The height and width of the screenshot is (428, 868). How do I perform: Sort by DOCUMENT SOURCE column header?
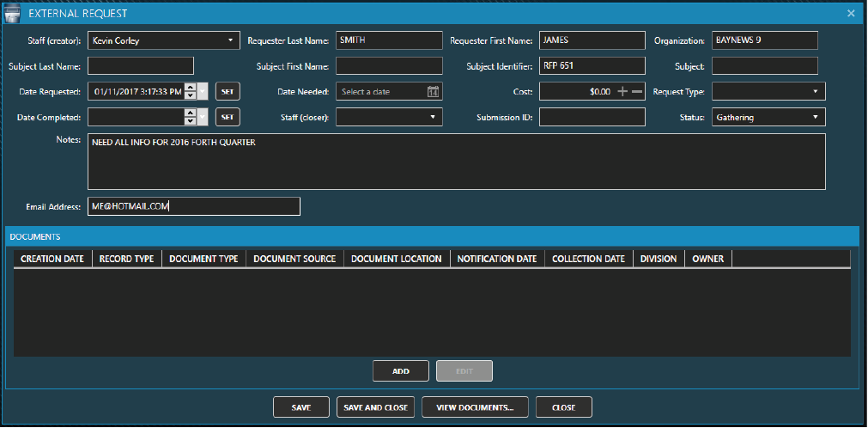[x=295, y=259]
